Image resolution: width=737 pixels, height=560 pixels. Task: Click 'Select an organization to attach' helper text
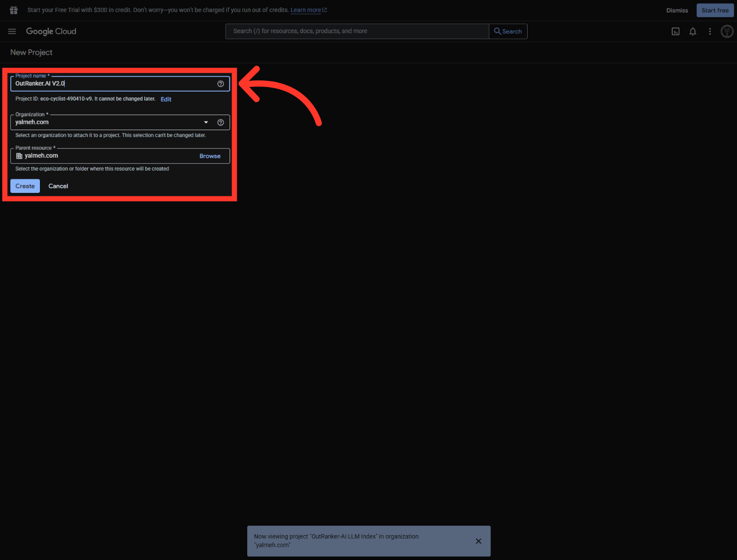coord(110,135)
